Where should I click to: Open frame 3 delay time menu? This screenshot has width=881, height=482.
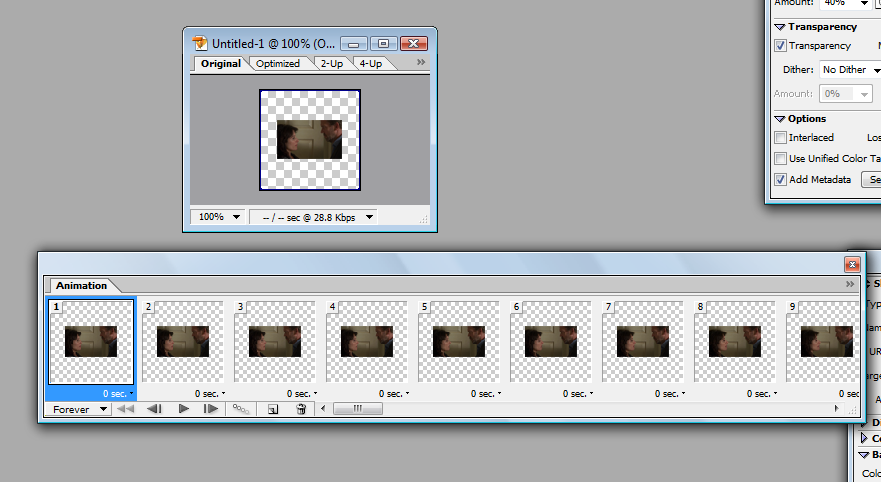302,394
